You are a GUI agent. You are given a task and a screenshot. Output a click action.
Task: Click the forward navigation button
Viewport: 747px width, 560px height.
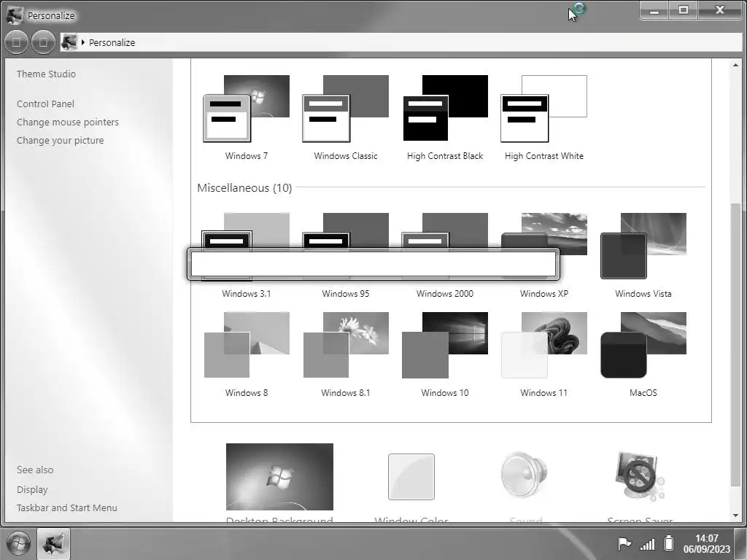point(43,42)
